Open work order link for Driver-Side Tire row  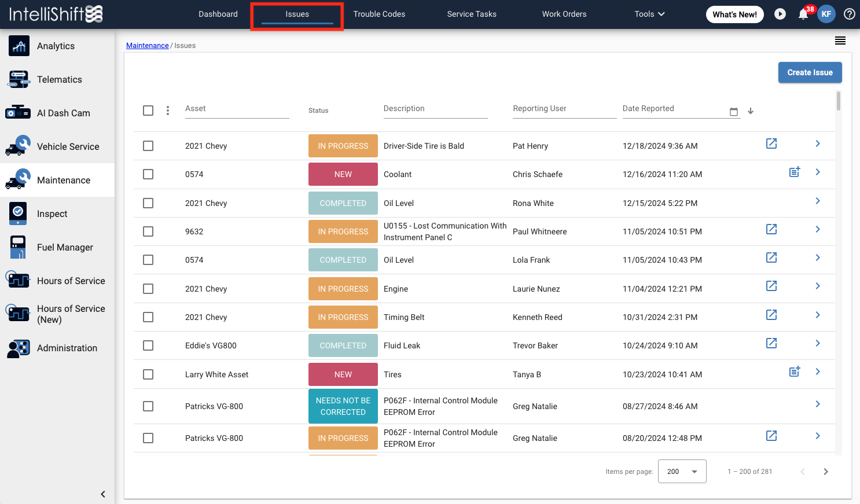[771, 144]
